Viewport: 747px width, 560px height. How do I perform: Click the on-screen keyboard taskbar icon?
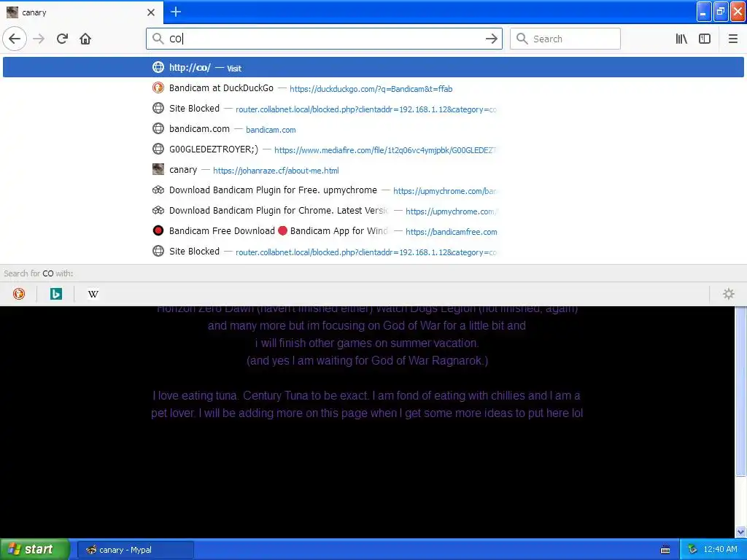[x=665, y=550]
